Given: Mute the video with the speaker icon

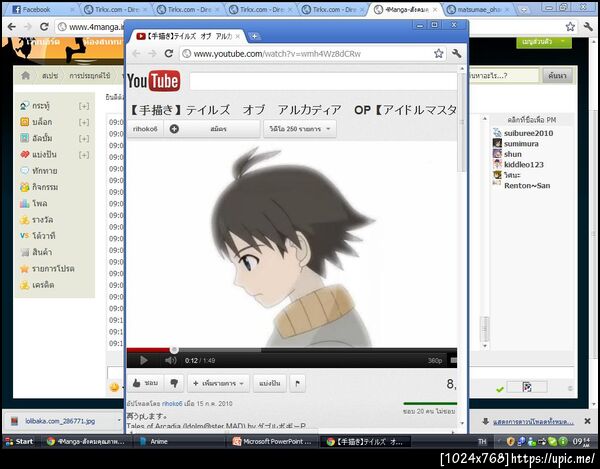Looking at the screenshot, I should (170, 360).
